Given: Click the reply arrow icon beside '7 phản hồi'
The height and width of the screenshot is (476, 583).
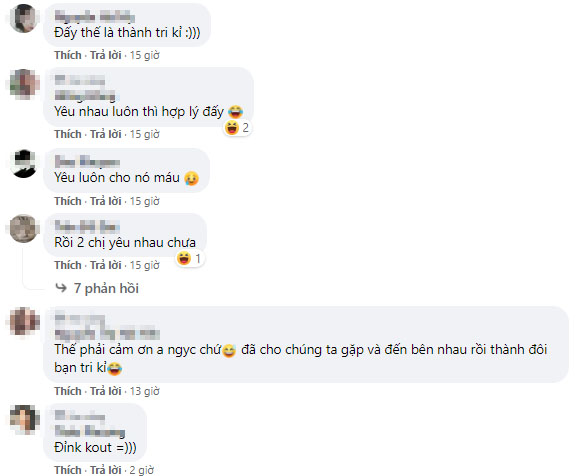Looking at the screenshot, I should click(61, 288).
